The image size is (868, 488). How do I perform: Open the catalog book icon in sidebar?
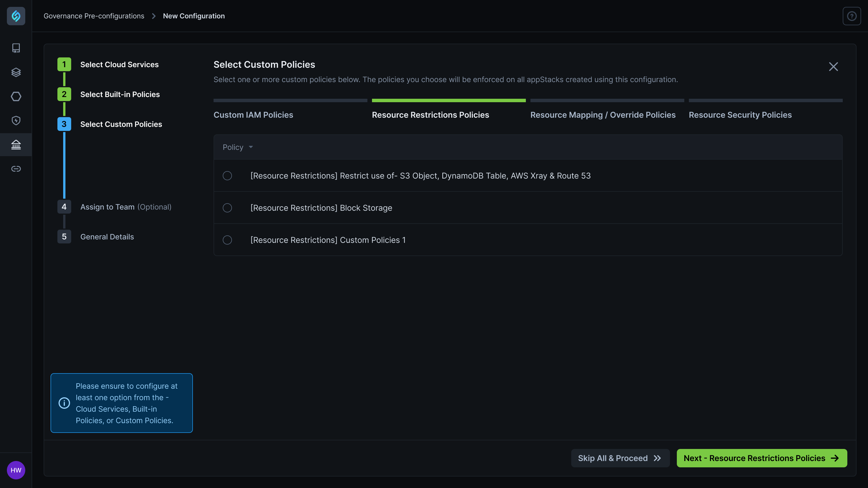click(x=16, y=48)
